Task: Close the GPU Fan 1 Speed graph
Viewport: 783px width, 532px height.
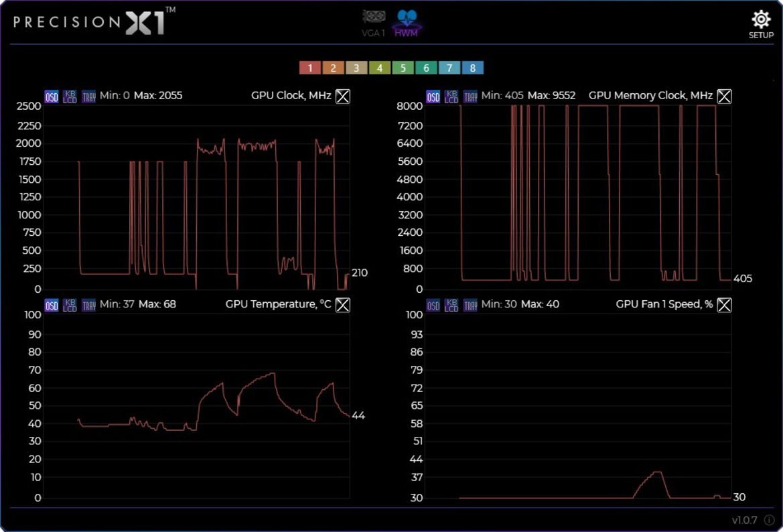Action: (725, 305)
